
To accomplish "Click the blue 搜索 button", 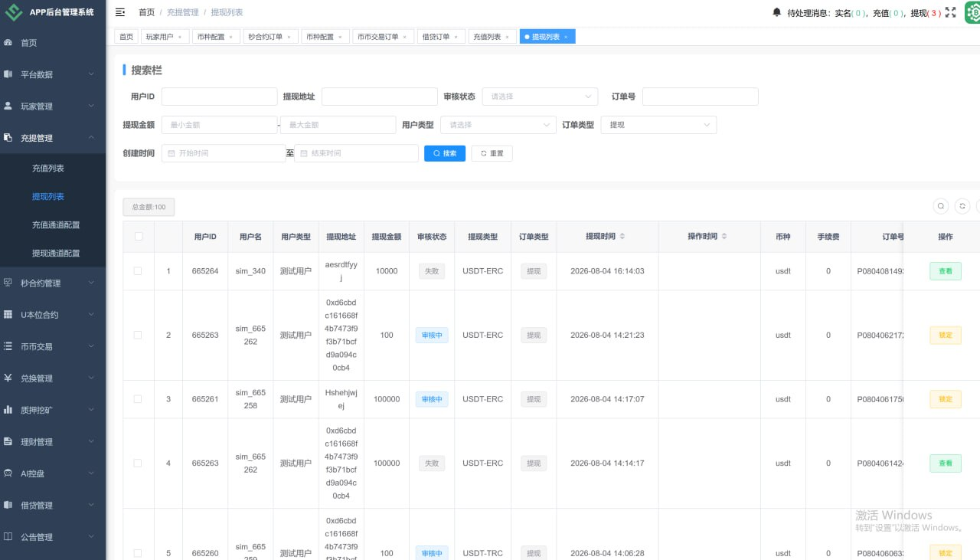I will click(445, 153).
